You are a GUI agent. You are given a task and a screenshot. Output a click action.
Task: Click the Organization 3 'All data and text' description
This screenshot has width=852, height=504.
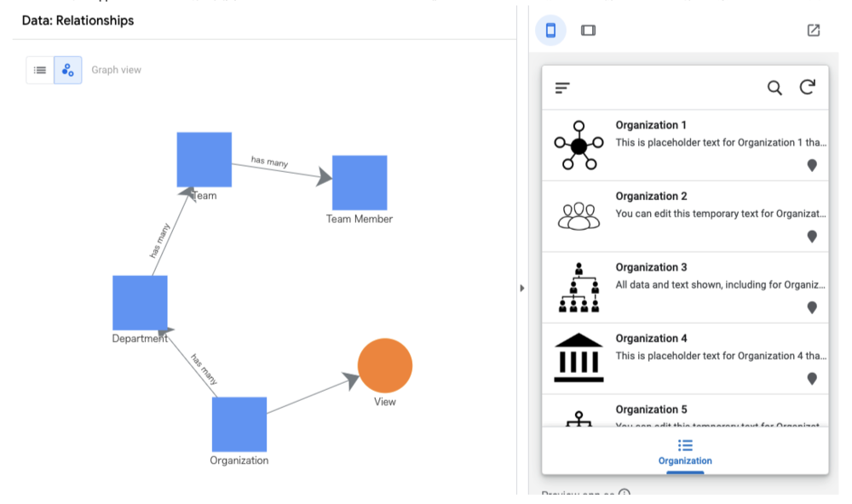pos(721,284)
